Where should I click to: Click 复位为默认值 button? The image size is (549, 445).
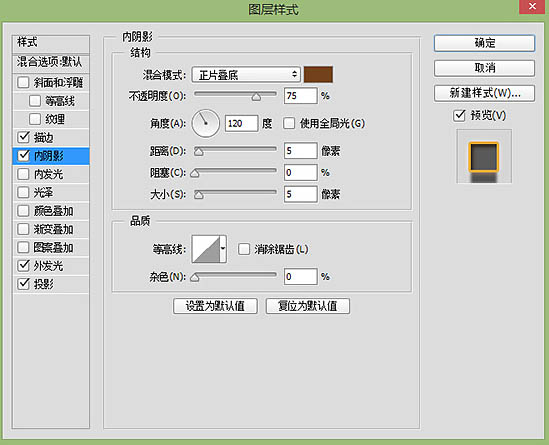pos(308,306)
